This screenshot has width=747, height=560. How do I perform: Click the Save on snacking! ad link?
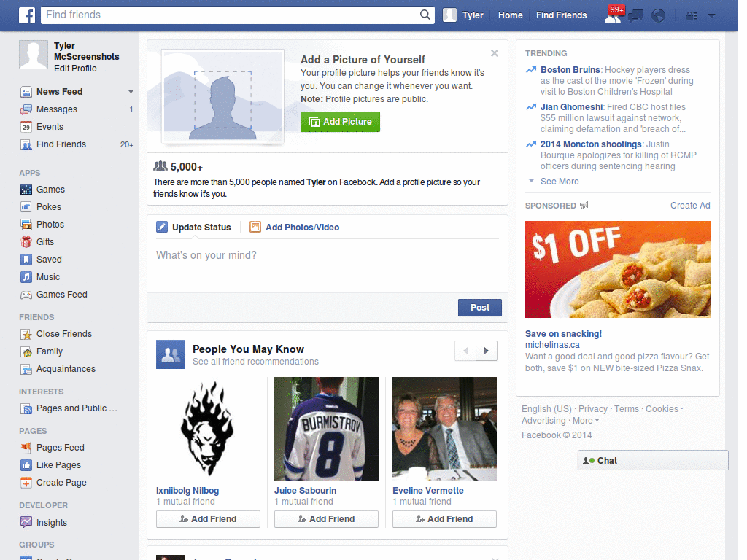click(563, 334)
